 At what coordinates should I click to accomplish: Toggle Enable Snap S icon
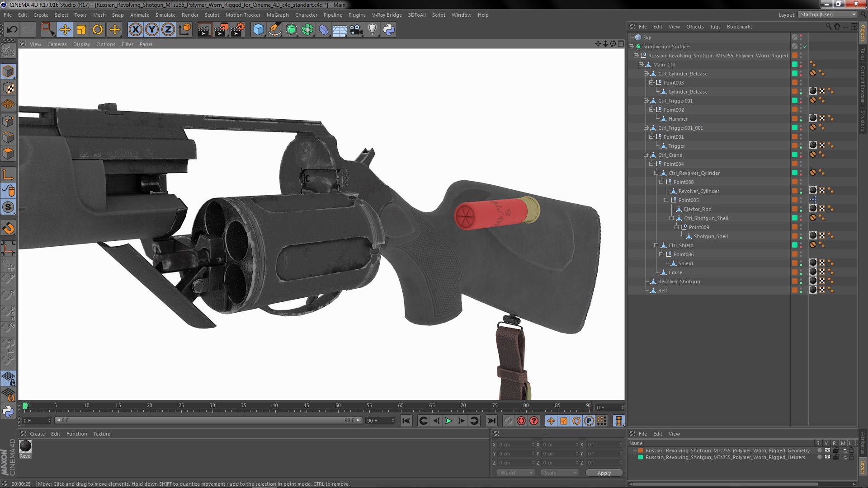coord(8,207)
